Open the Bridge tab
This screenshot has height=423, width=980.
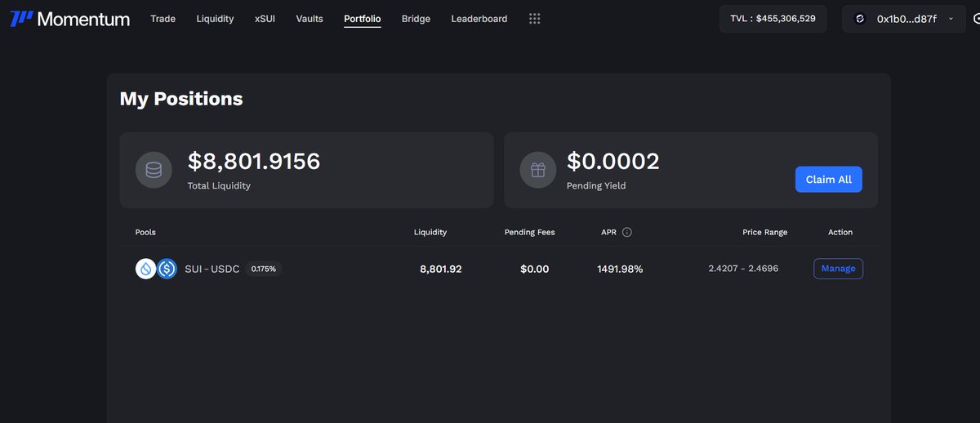[416, 19]
